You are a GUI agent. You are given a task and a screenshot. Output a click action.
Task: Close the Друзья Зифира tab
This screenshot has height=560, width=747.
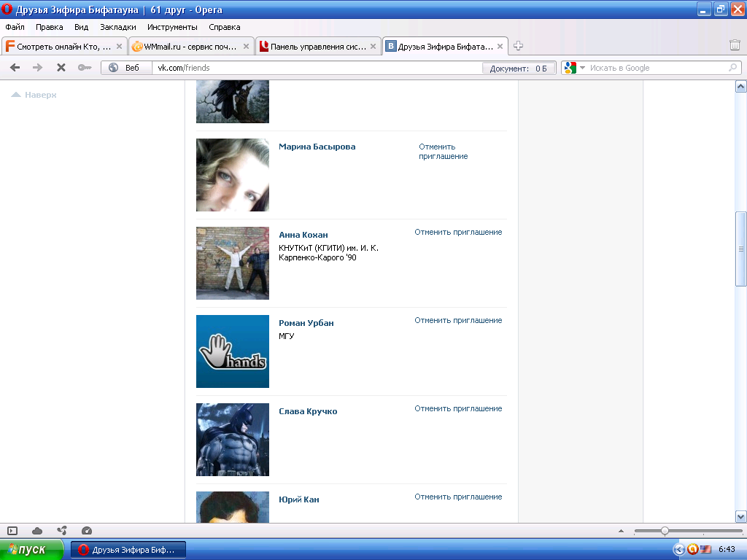click(x=500, y=46)
